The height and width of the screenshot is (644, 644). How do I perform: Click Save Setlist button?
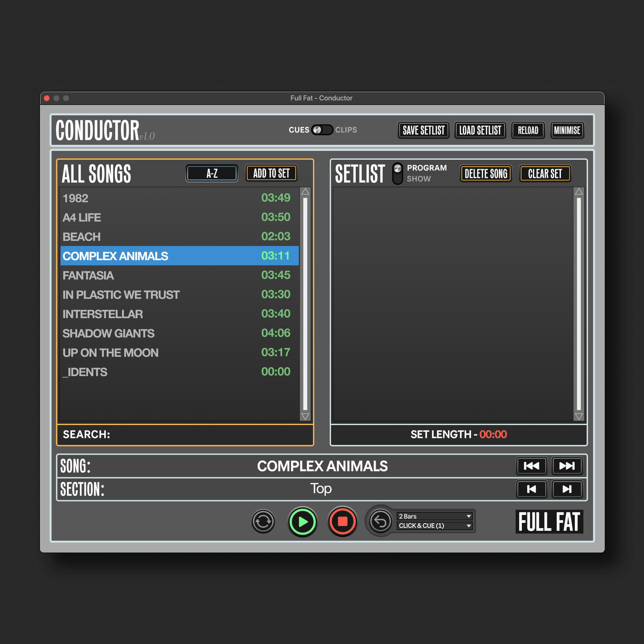point(423,130)
